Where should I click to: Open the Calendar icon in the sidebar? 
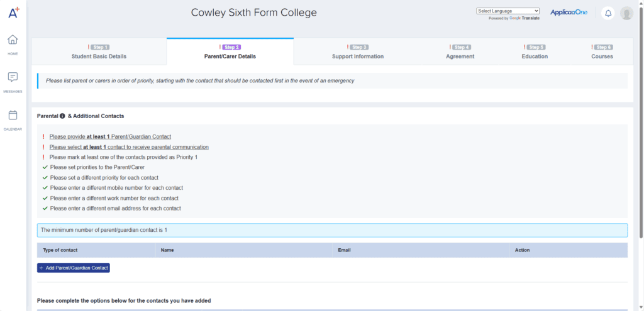point(13,116)
